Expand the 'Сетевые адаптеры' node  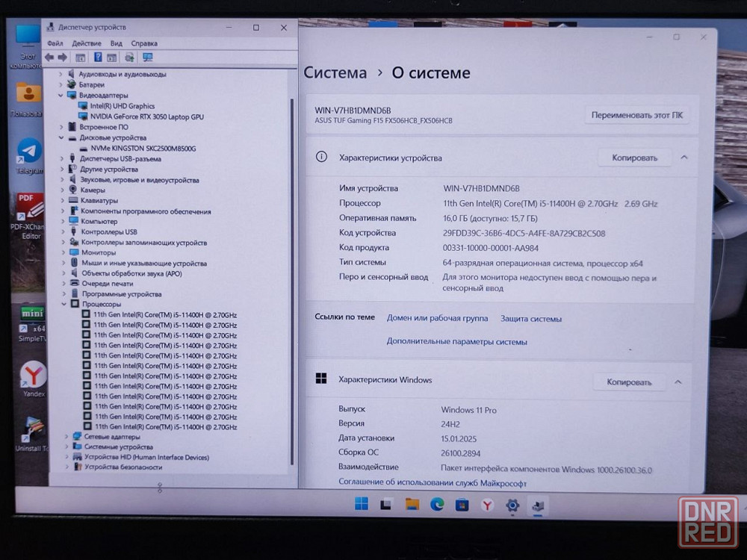point(66,436)
